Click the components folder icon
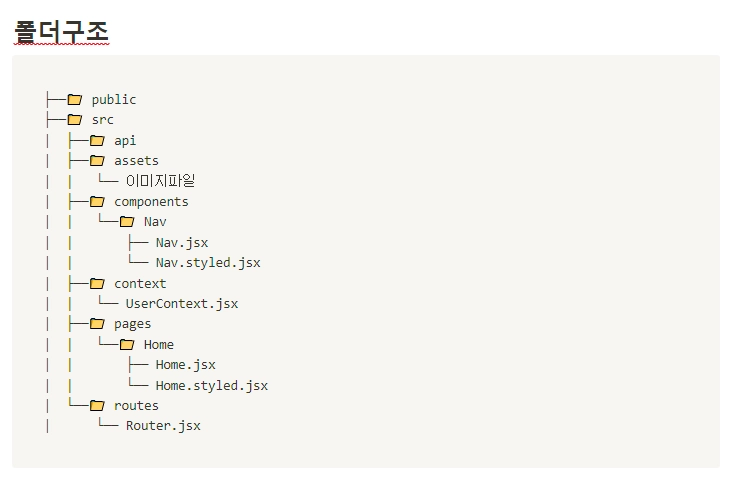The height and width of the screenshot is (480, 737). point(97,201)
